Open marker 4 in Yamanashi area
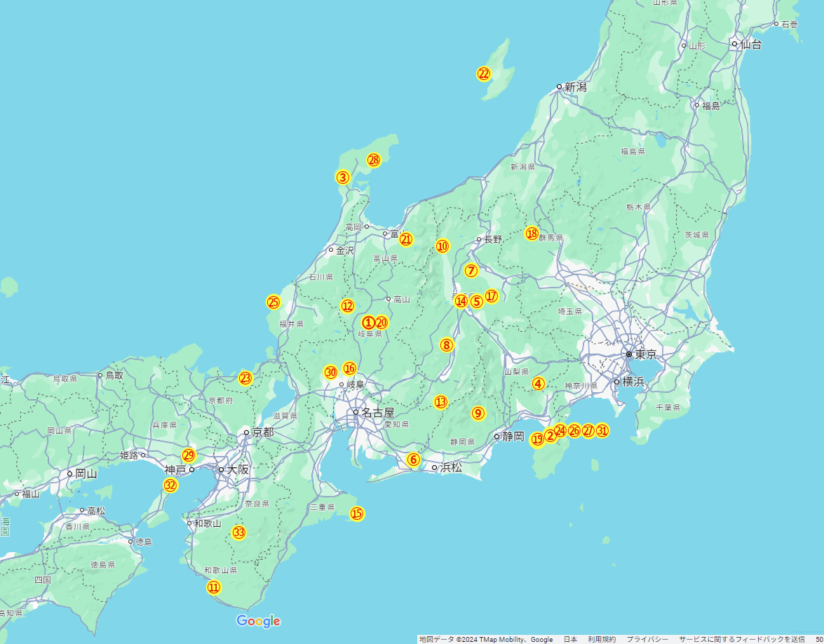 pyautogui.click(x=538, y=384)
